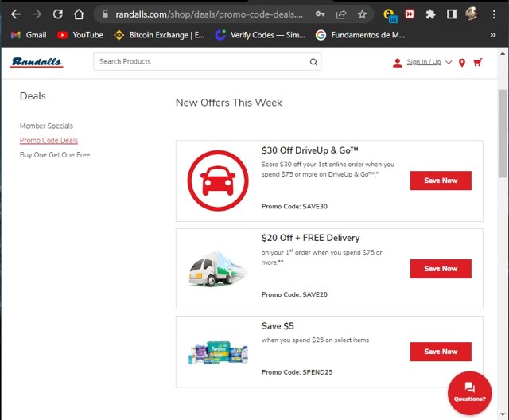Image resolution: width=509 pixels, height=420 pixels.
Task: Click the Save $5 offer title
Action: [x=278, y=326]
